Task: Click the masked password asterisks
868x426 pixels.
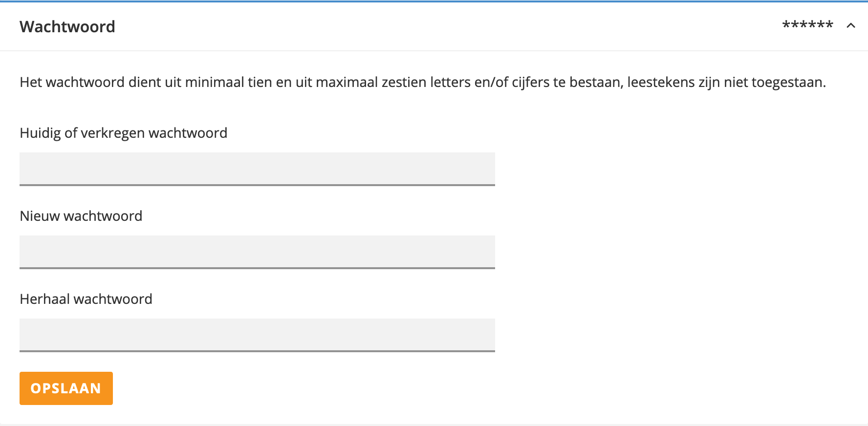Action: click(807, 25)
